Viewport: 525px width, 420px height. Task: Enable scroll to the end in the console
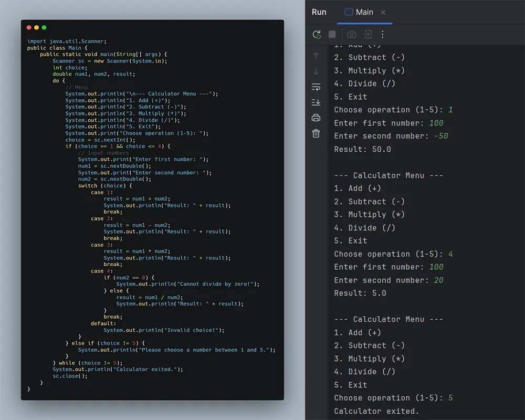(x=316, y=102)
